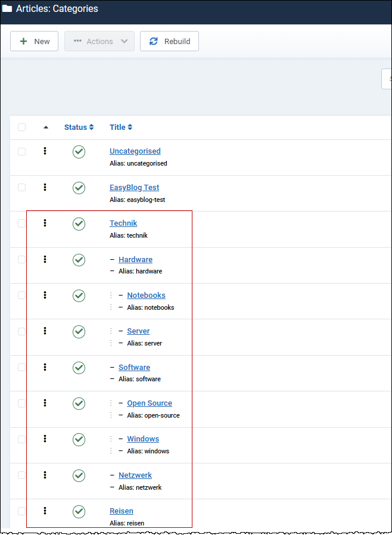Click the status checkmark for Reisen

click(x=79, y=511)
